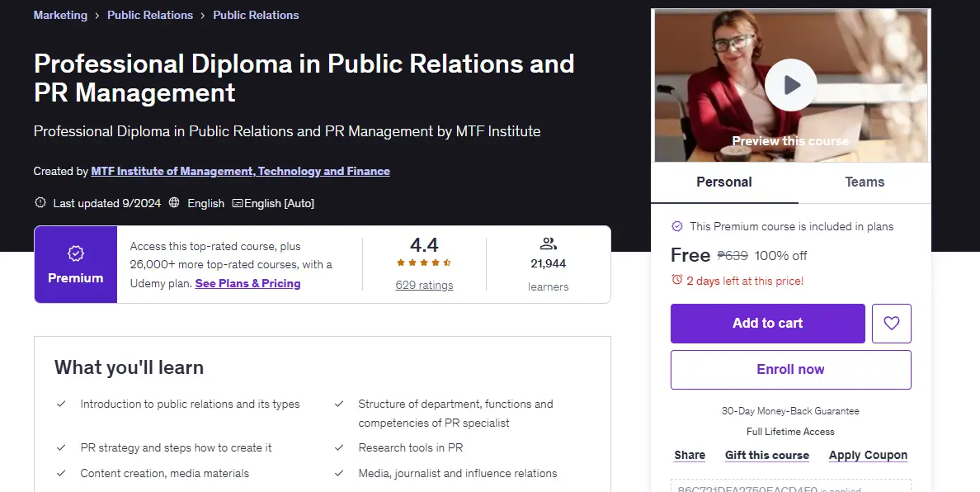Click the What you'll learn heading
This screenshot has height=492, width=980.
coord(130,367)
